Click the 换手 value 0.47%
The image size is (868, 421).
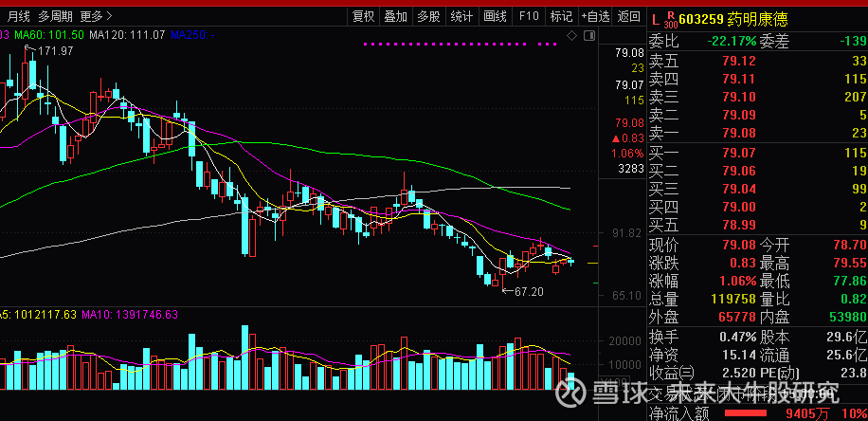738,337
